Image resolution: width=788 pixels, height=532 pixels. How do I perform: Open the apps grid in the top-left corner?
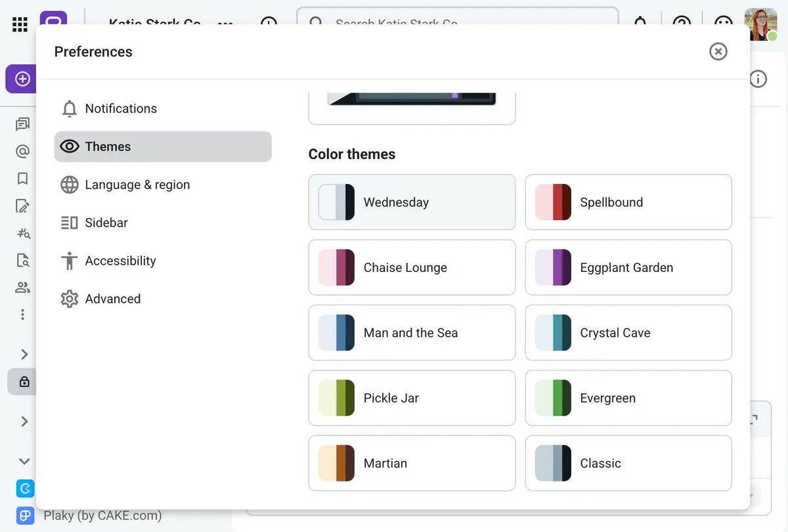pyautogui.click(x=20, y=24)
